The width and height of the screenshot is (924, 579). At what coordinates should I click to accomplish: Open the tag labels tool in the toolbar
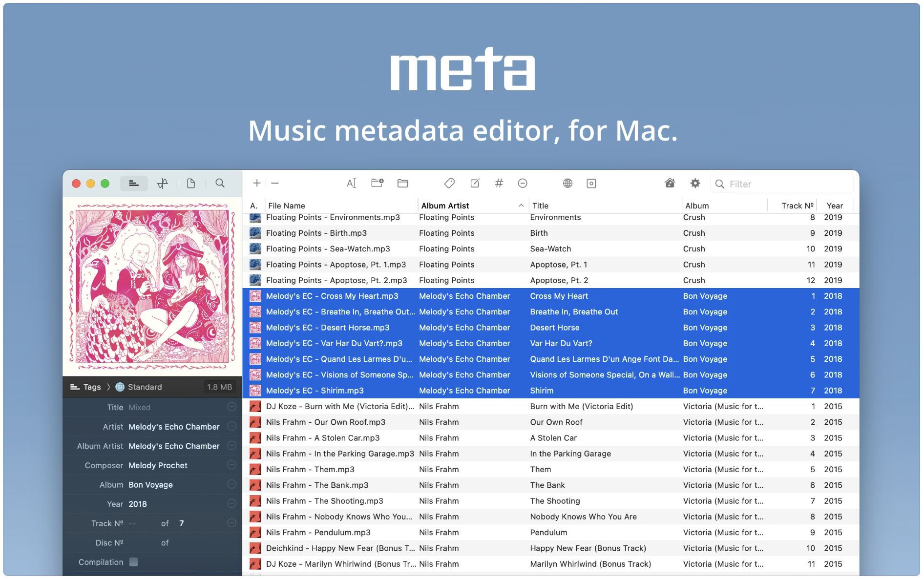click(x=449, y=183)
